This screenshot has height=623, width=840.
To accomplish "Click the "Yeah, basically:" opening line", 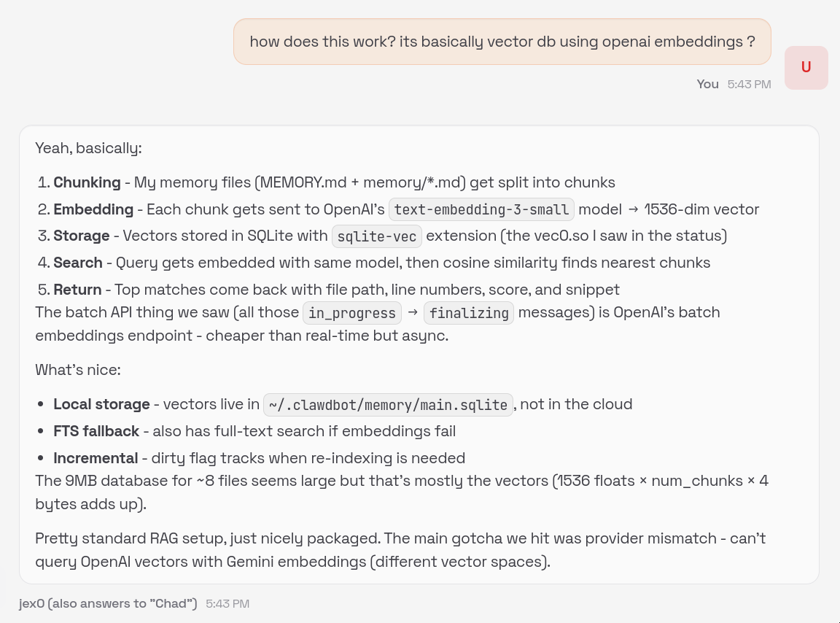I will click(x=88, y=148).
